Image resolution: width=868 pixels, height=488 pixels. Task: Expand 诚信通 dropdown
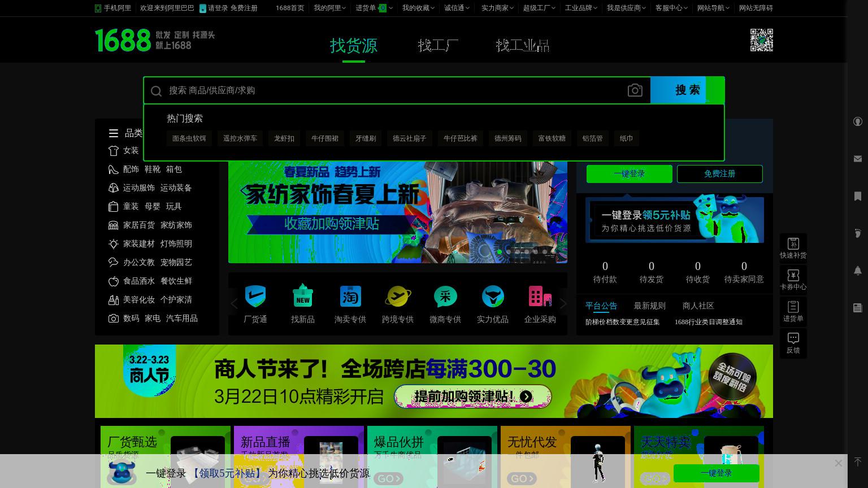pyautogui.click(x=457, y=8)
